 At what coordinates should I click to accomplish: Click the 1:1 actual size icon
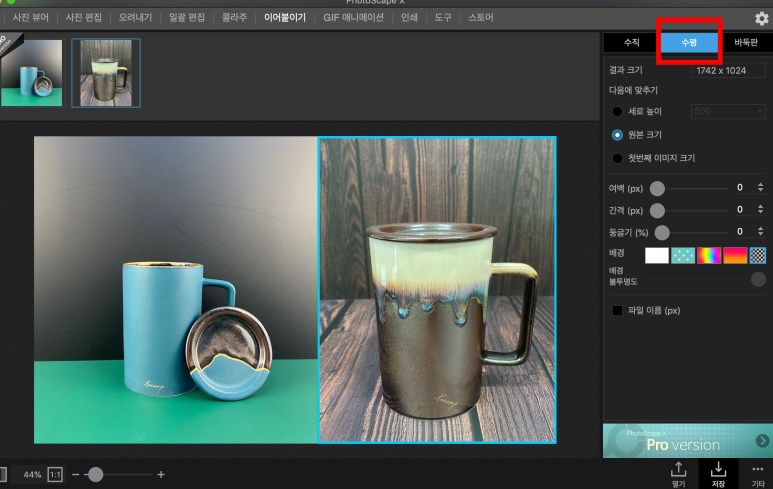click(x=55, y=475)
